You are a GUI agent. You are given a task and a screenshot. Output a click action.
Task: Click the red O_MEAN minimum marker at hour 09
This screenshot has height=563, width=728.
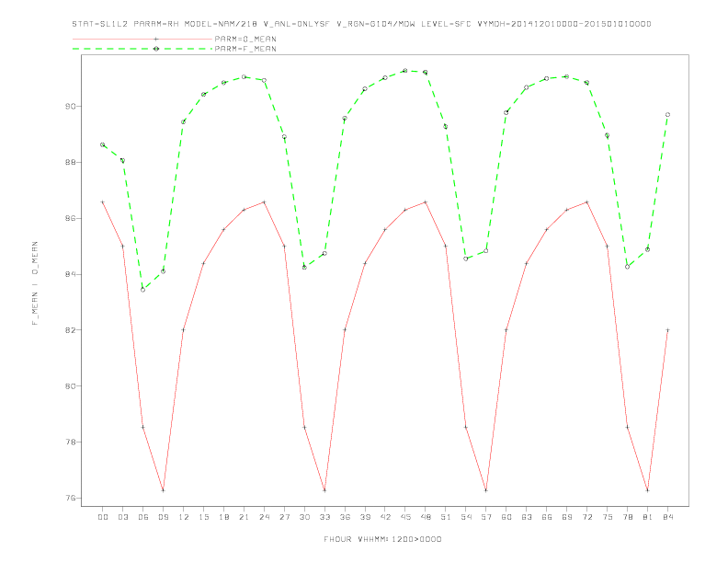coord(163,490)
